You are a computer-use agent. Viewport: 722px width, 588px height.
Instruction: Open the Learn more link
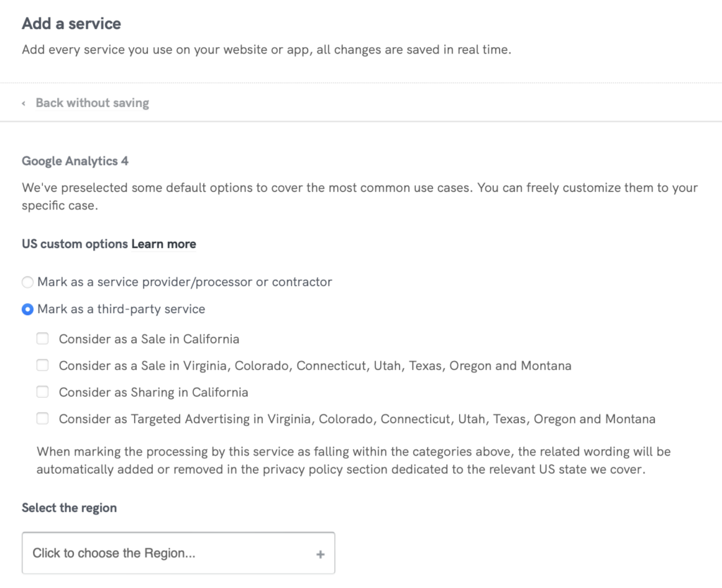tap(164, 244)
